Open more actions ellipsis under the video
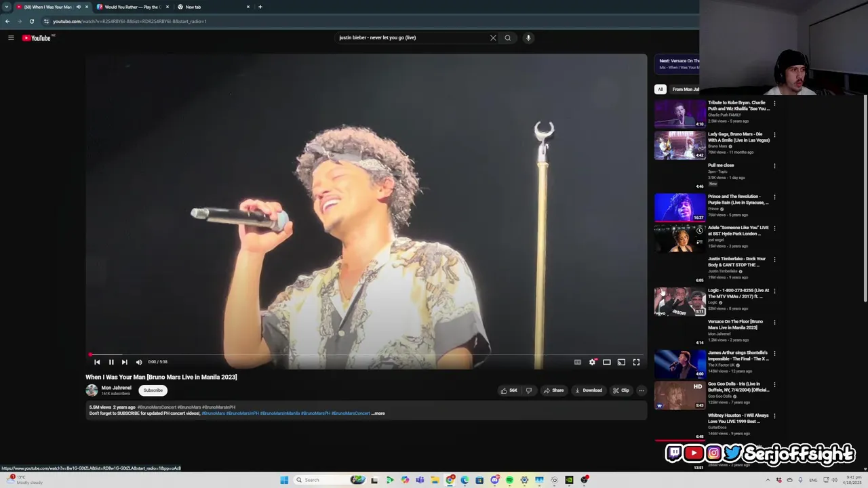 coord(642,390)
